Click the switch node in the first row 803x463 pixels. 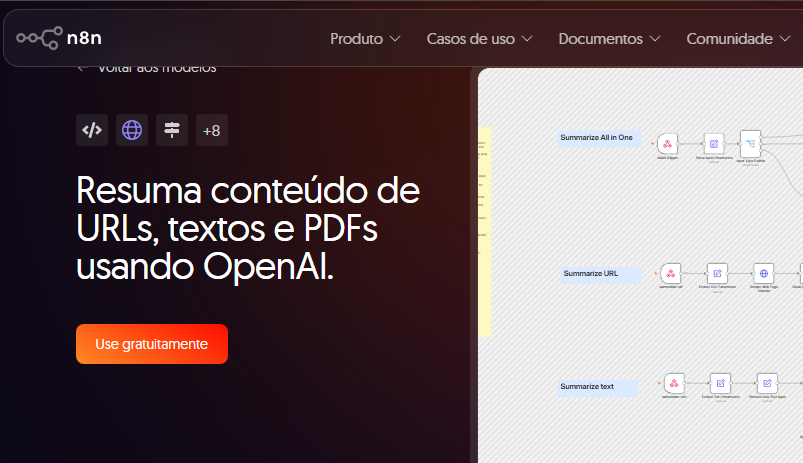point(751,144)
